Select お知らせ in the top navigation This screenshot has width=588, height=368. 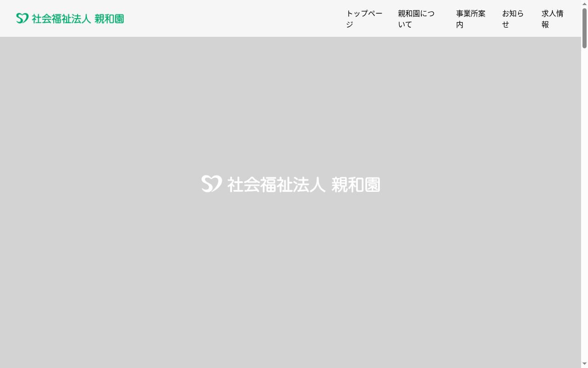pos(513,19)
